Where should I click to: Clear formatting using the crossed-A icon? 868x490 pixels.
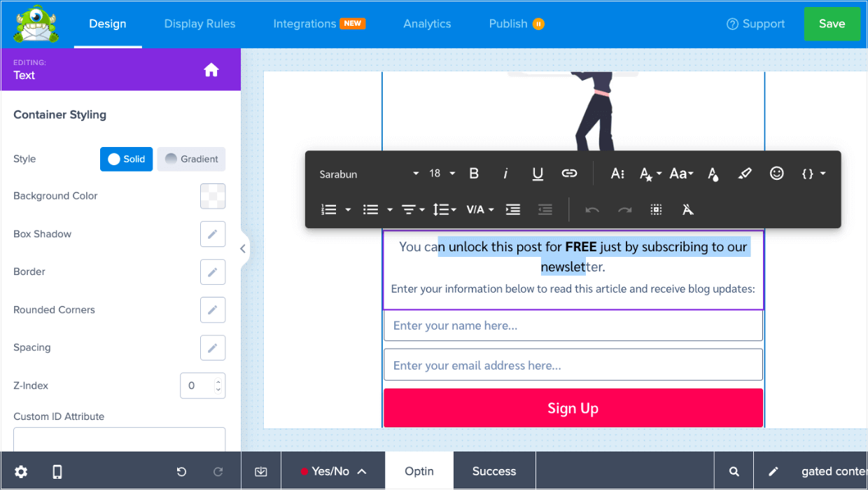coord(688,209)
